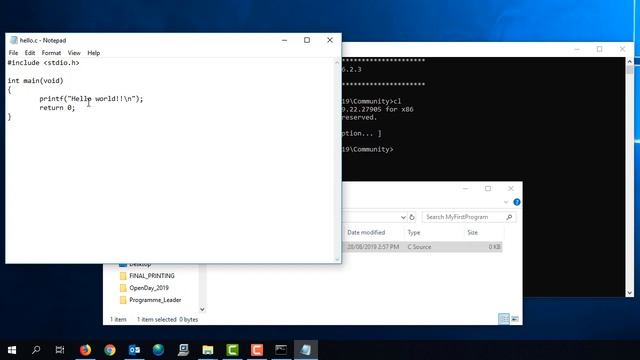Launch Firefox from the taskbar
The width and height of the screenshot is (640, 360).
coord(85,350)
